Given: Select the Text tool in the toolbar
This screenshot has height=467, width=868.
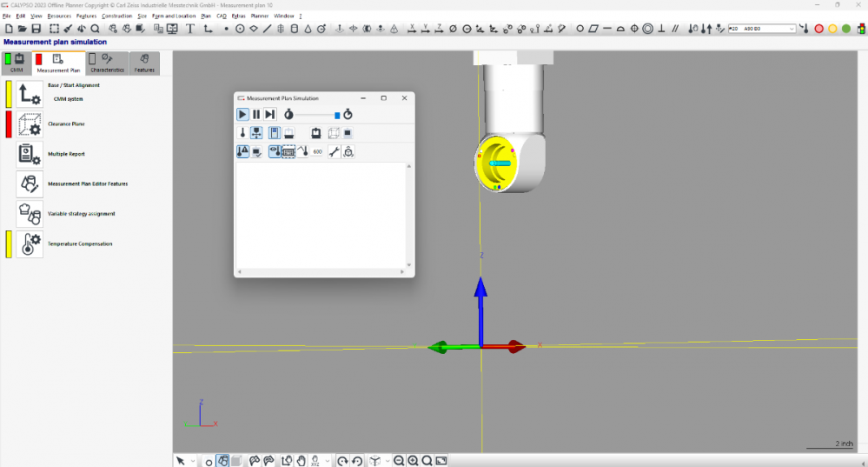Looking at the screenshot, I should (x=189, y=29).
